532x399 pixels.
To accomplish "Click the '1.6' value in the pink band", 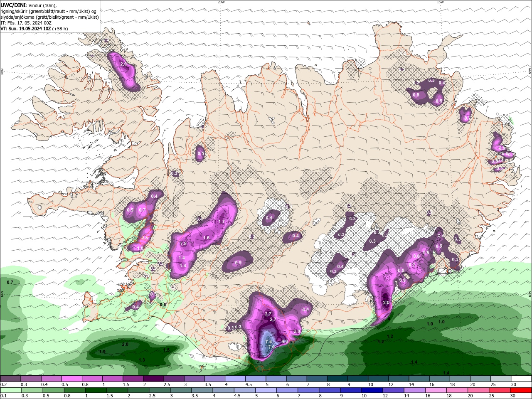I will click(x=207, y=238).
